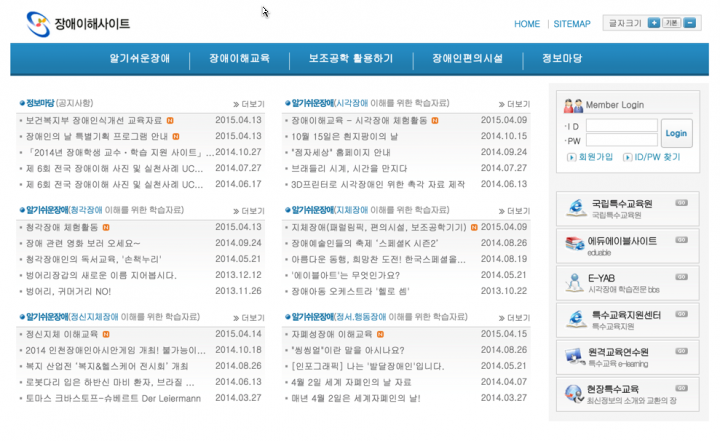Open the 장애인편의시설 menu
Image resolution: width=720 pixels, height=441 pixels.
(467, 59)
